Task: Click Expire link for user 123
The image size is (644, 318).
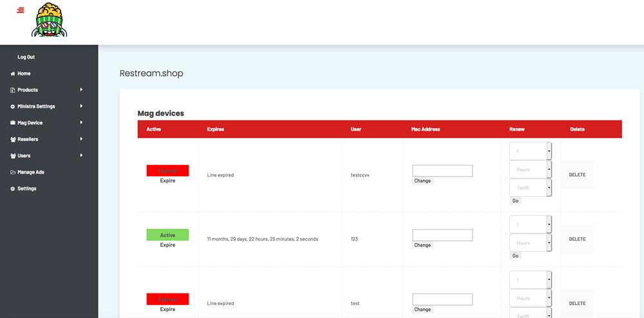Action: 167,245
